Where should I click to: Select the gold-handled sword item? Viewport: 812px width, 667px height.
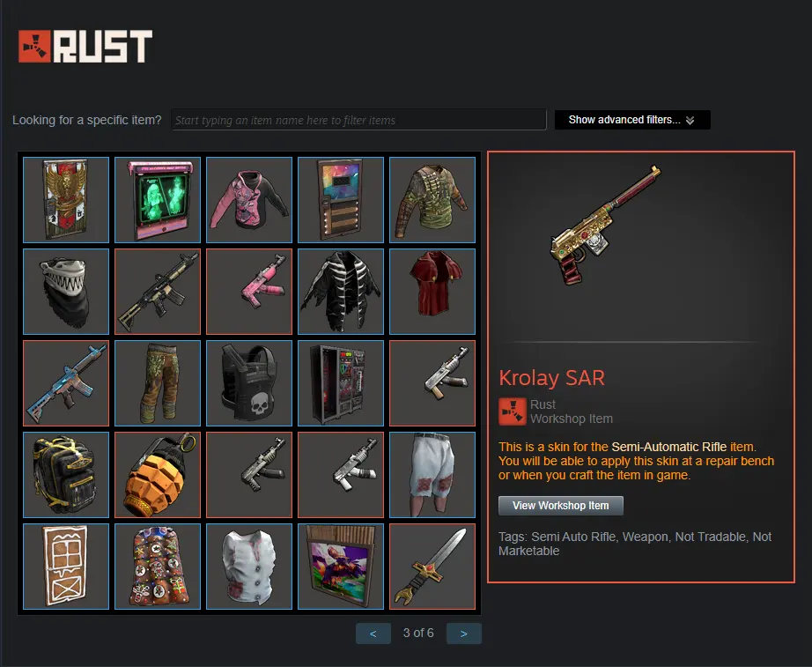click(432, 567)
